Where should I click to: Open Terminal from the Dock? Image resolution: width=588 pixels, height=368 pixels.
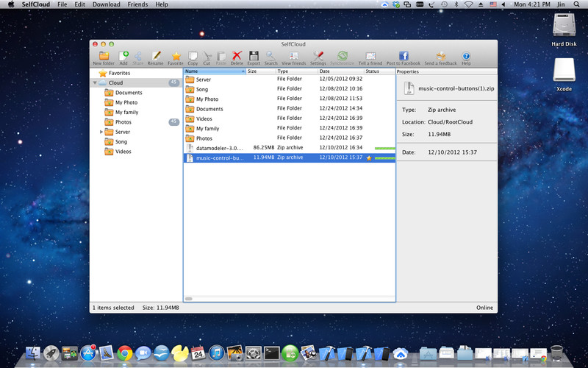pos(271,353)
